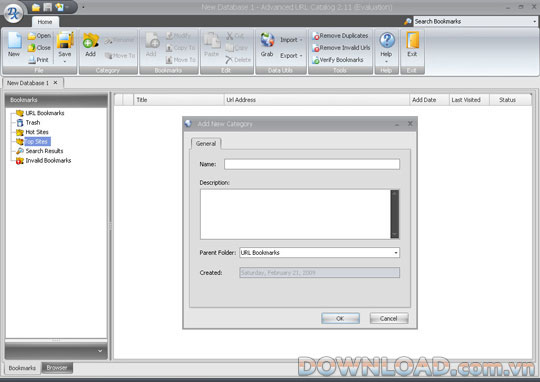Viewport: 540px width, 382px height.
Task: Sort by Title column header
Action: (179, 100)
